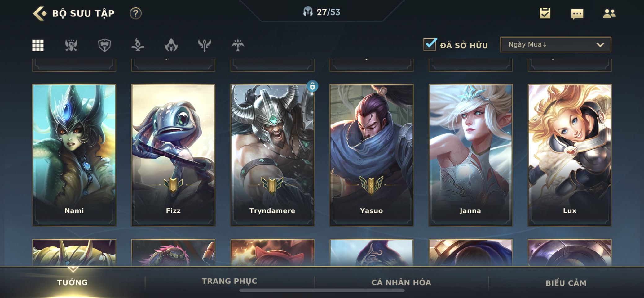Viewport: 644px width, 298px height.
Task: Open the help question mark icon
Action: (x=135, y=13)
